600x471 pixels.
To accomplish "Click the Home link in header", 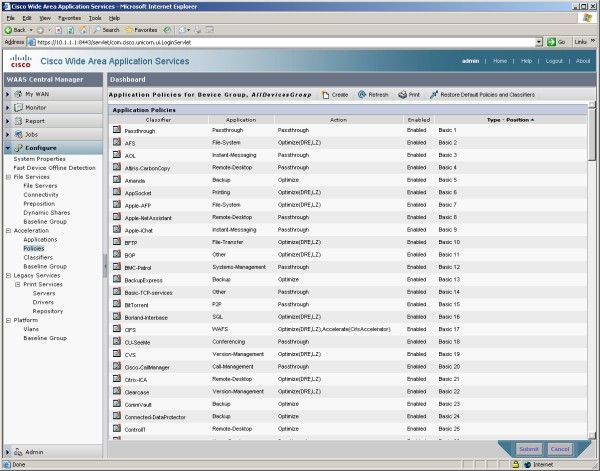I will click(x=500, y=61).
